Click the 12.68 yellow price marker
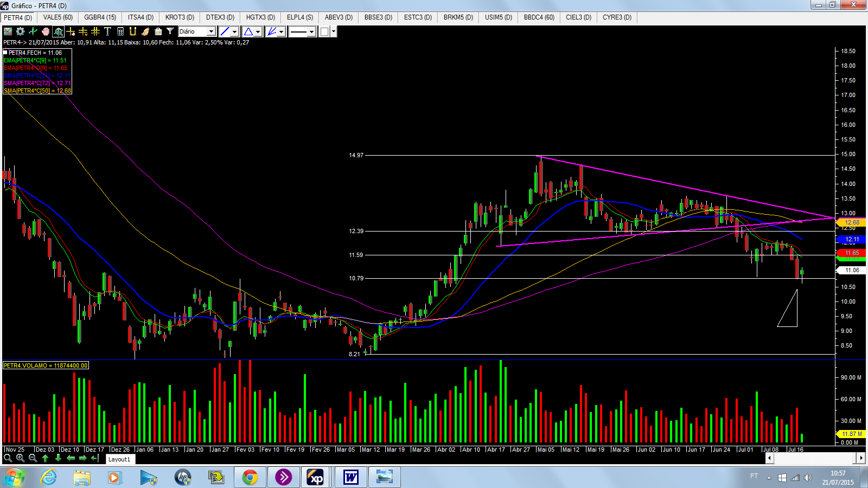This screenshot has height=488, width=868. (852, 222)
